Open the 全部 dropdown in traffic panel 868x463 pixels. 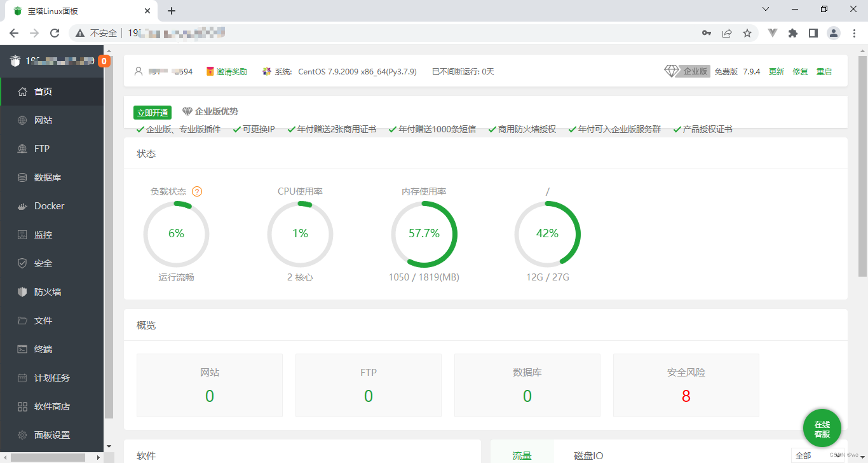818,455
